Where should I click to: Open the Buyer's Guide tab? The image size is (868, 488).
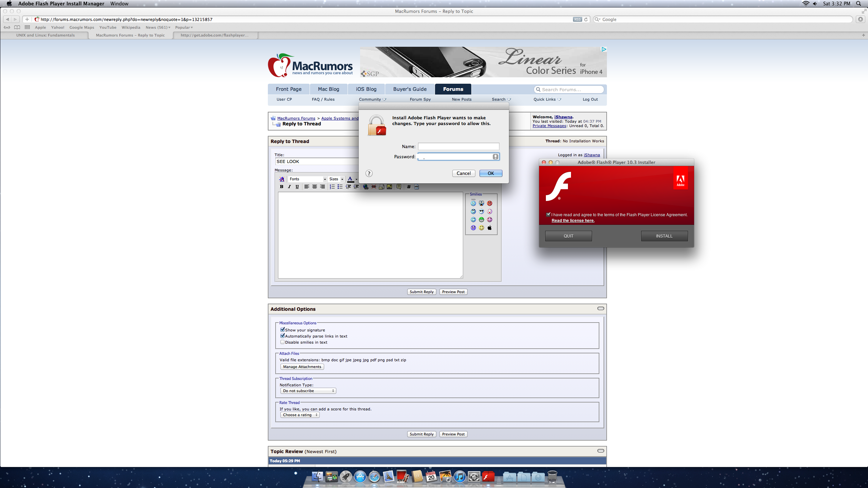[410, 89]
